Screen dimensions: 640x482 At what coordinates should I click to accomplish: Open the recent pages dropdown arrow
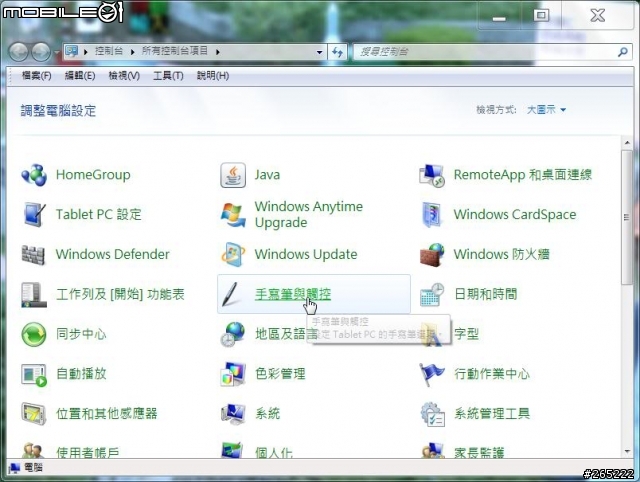(x=56, y=52)
